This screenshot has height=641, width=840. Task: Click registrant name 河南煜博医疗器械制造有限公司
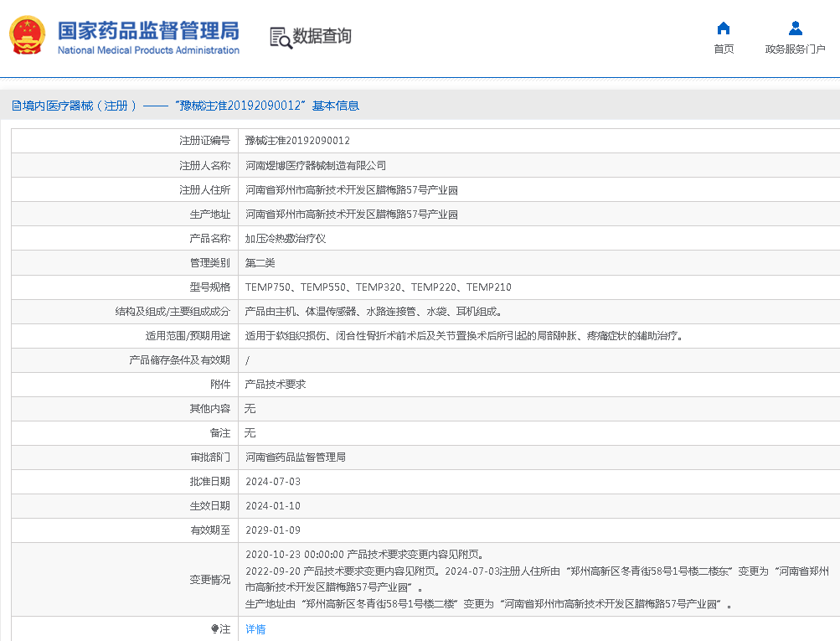[x=315, y=165]
